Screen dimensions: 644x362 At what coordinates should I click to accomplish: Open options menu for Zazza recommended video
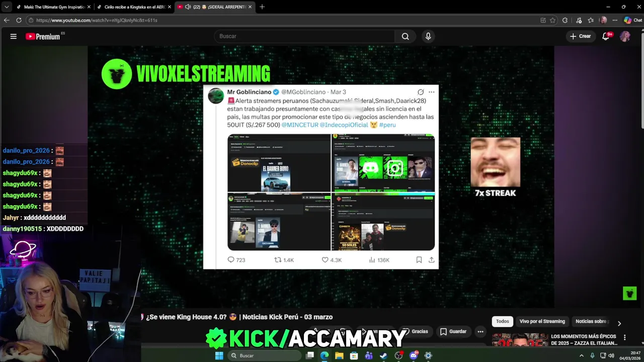click(624, 338)
